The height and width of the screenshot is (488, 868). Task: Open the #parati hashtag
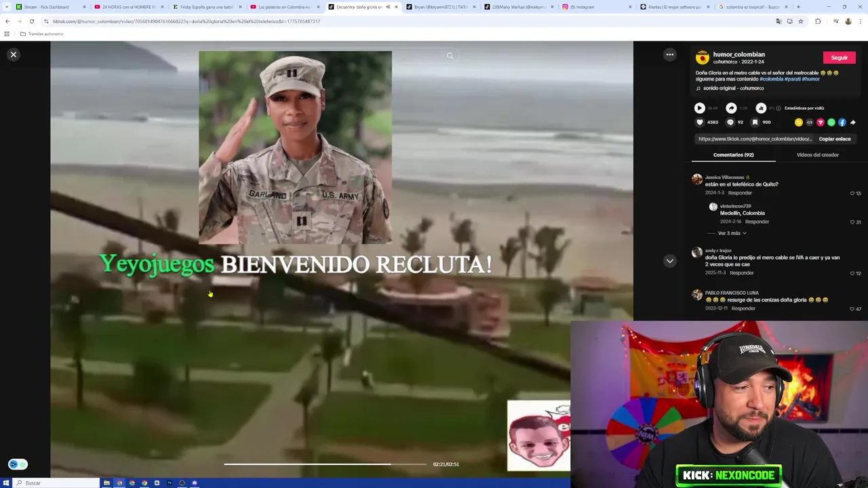point(793,79)
